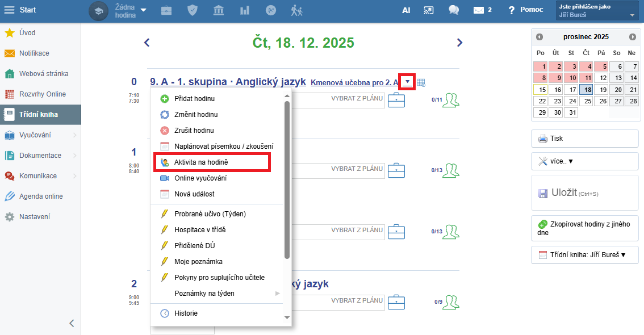Click attendance students icon showing 0/11
The image size is (644, 335).
coord(451,100)
